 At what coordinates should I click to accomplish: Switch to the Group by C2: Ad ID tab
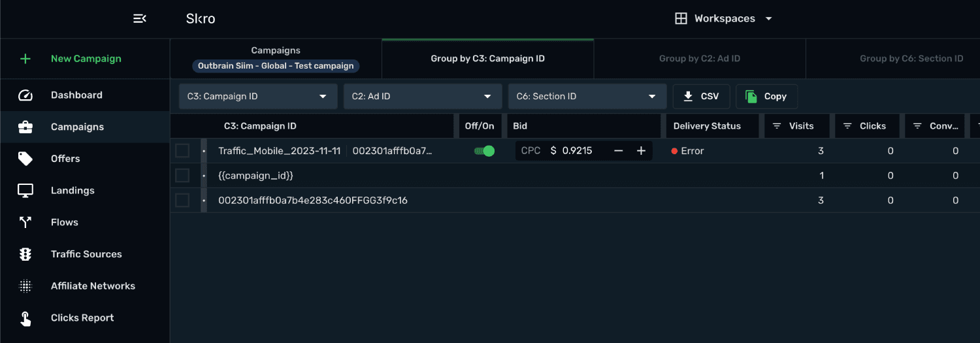coord(700,59)
